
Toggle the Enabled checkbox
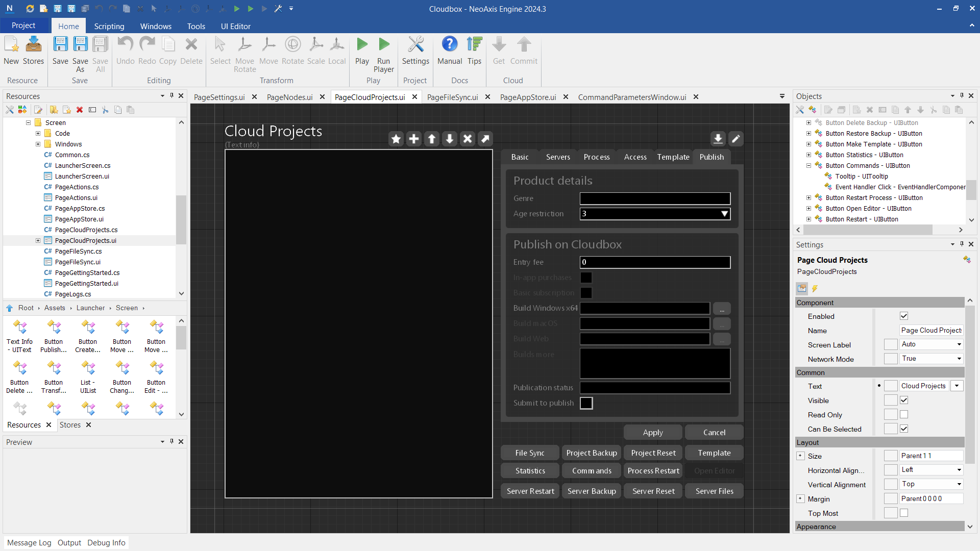[x=904, y=316]
